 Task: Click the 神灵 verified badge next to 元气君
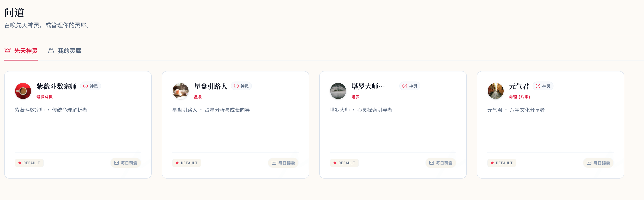tap(543, 86)
